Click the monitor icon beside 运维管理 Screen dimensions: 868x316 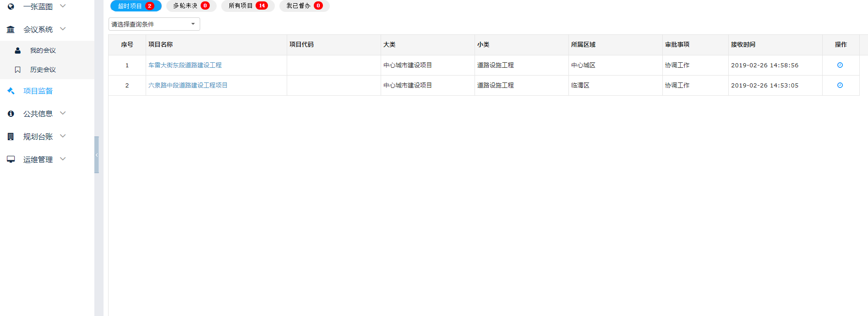click(11, 159)
